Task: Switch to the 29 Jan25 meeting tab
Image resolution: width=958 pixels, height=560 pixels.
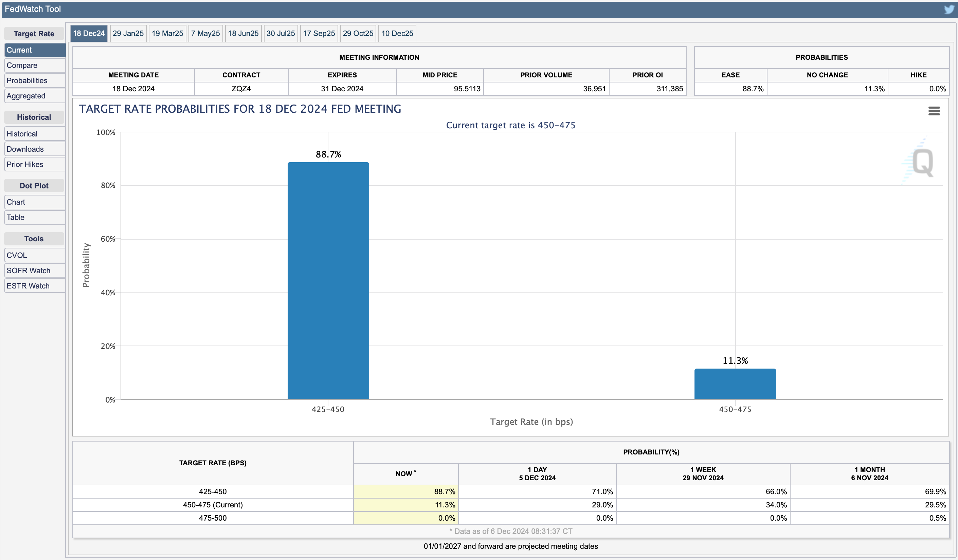Action: coord(128,34)
